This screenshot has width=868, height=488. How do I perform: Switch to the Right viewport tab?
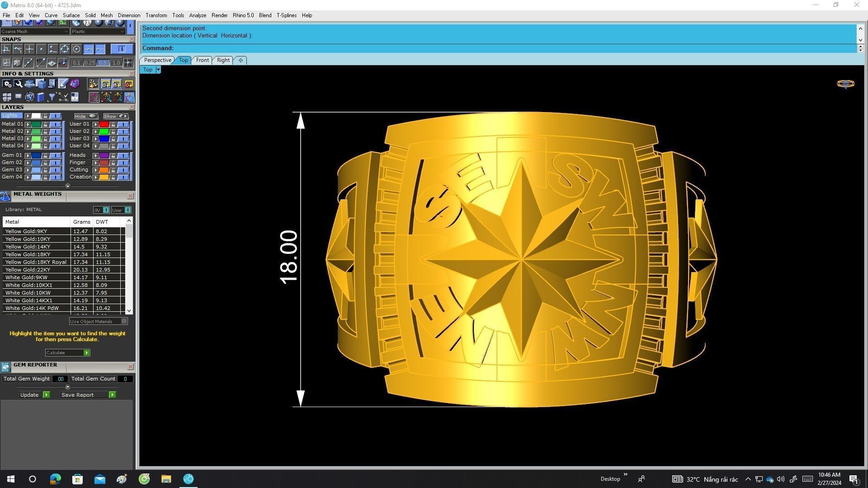point(223,60)
